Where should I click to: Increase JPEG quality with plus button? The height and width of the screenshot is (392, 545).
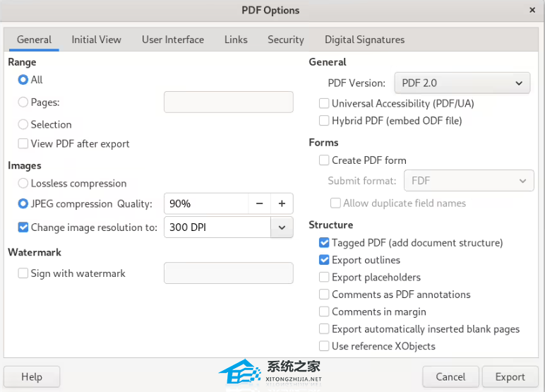(282, 203)
